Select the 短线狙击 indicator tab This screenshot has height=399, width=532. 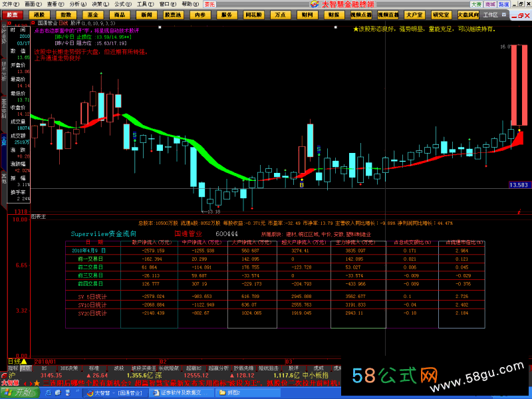tap(269, 368)
